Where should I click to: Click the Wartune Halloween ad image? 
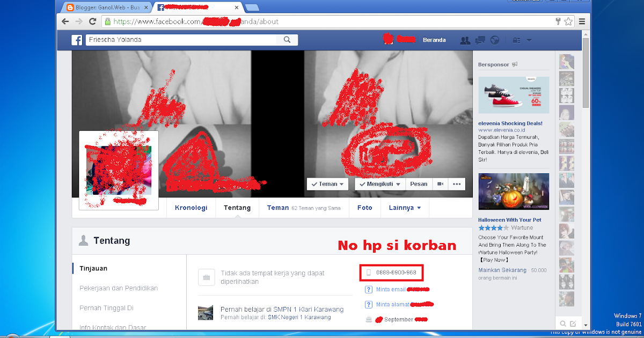pos(514,192)
